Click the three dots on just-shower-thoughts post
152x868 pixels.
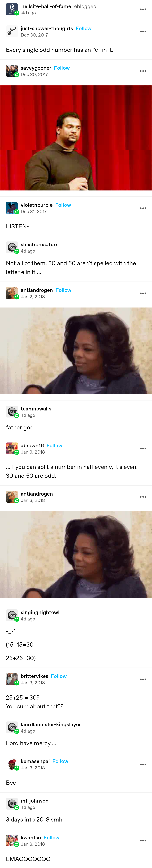(x=143, y=32)
